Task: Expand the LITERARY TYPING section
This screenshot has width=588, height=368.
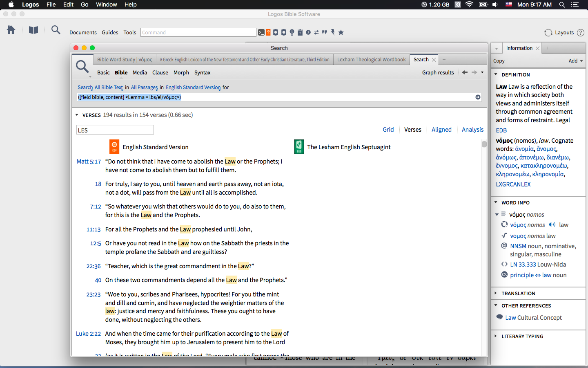Action: coord(496,336)
